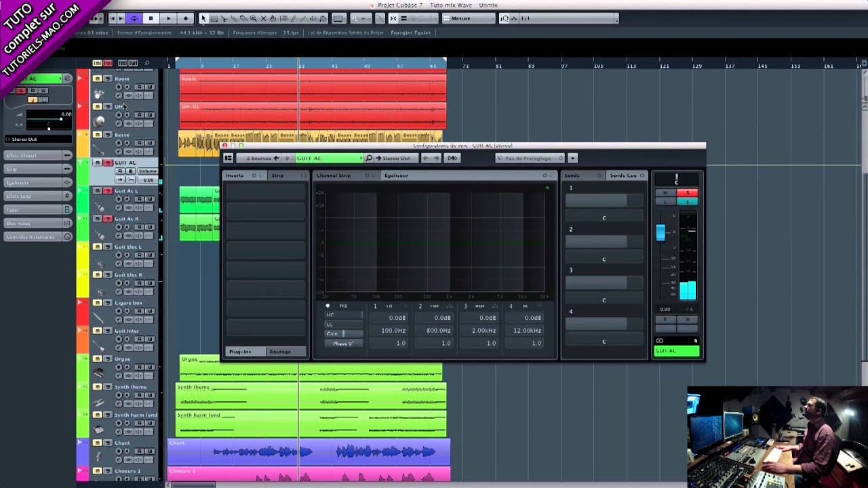Select the Range Selection tool
This screenshot has width=868, height=488.
tap(214, 18)
